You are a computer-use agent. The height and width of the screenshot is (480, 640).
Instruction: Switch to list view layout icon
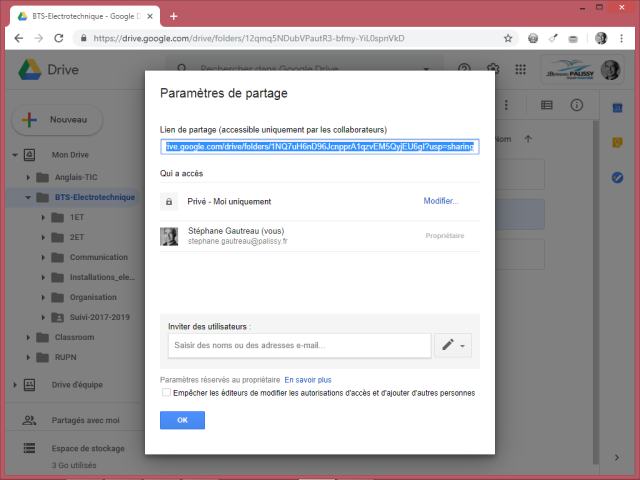(x=547, y=105)
